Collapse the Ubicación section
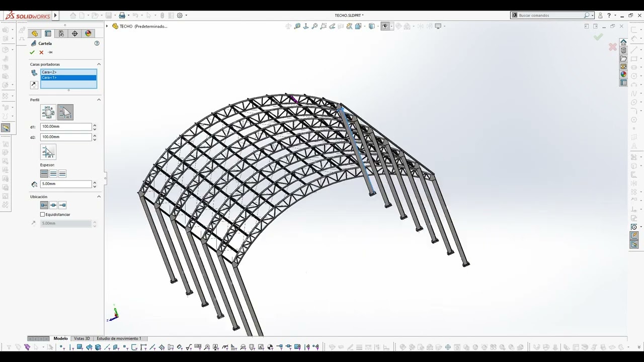The image size is (644, 362). pyautogui.click(x=99, y=197)
